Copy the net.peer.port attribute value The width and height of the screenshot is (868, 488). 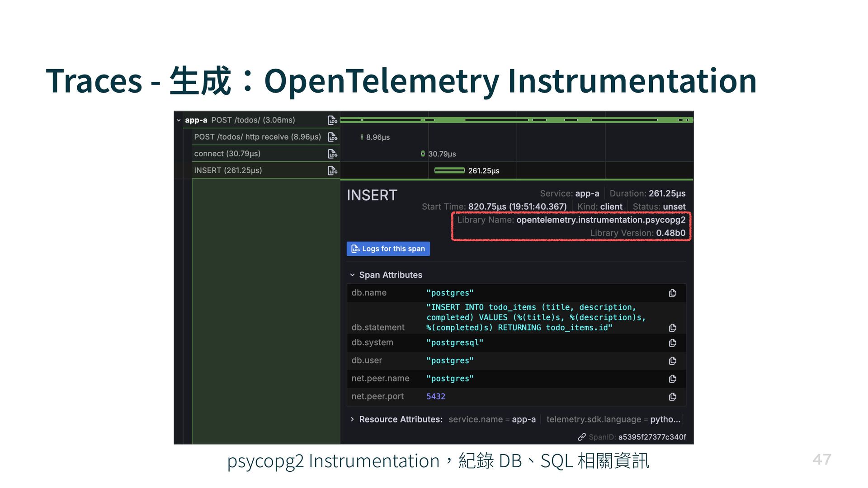tap(673, 397)
